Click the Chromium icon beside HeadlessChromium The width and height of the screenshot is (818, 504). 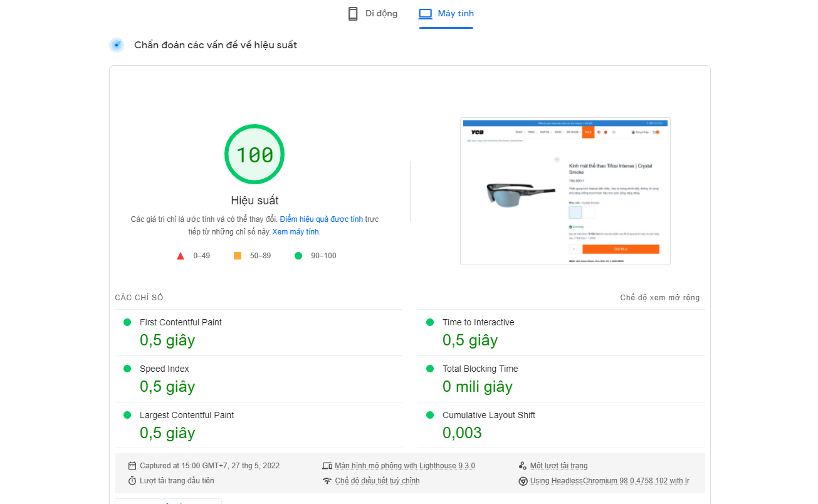click(523, 481)
